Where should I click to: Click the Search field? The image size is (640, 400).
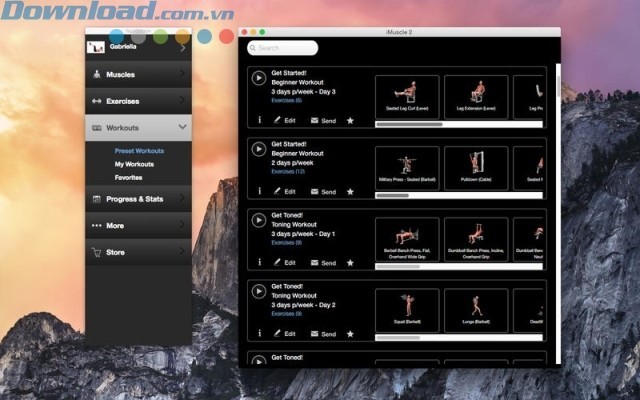click(x=285, y=47)
